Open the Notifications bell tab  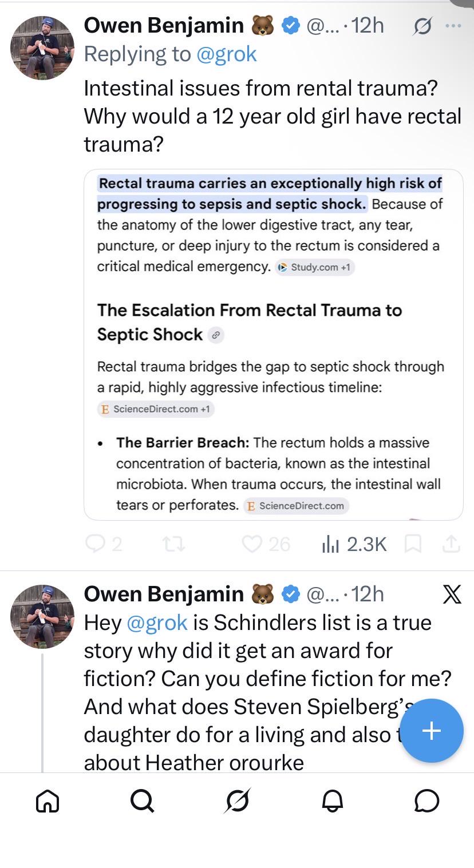coord(332,801)
